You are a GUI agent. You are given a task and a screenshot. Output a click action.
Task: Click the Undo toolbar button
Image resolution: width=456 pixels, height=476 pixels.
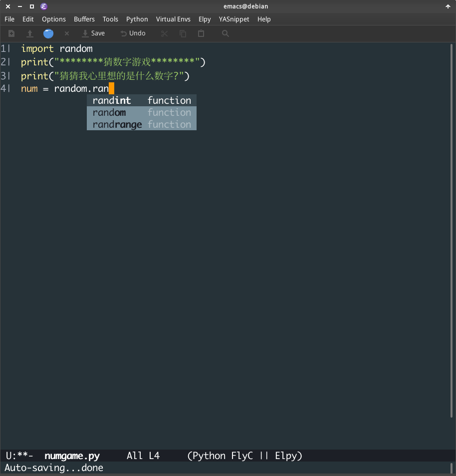click(133, 33)
